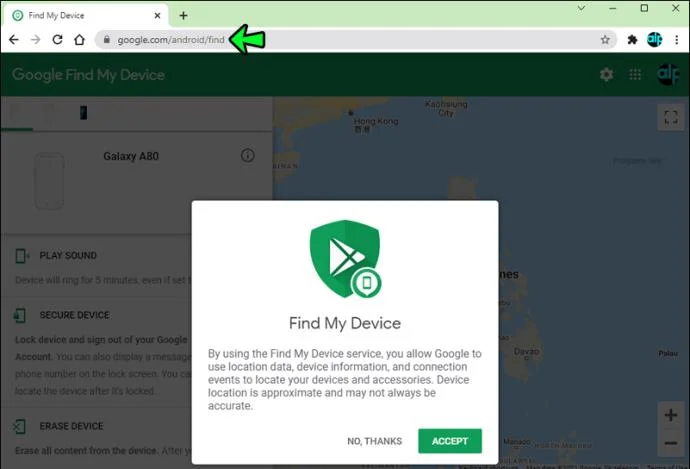Zoom out the map with minus button
Screen dimensions: 690x469
pyautogui.click(x=671, y=443)
